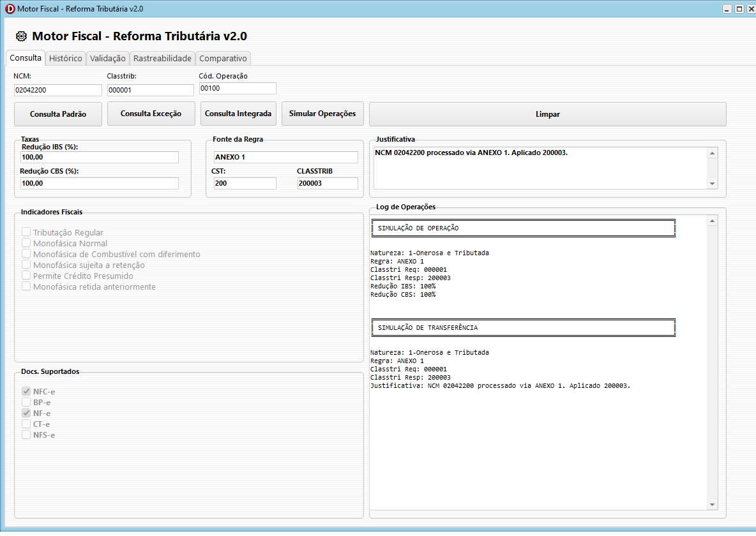Click the app icon in the title bar
756x536 pixels.
9,9
